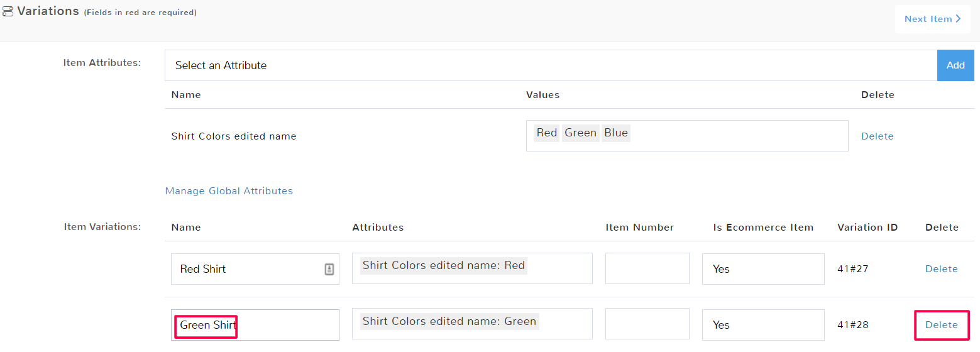Delete the Shirt Colors edited name attribute

pyautogui.click(x=877, y=136)
